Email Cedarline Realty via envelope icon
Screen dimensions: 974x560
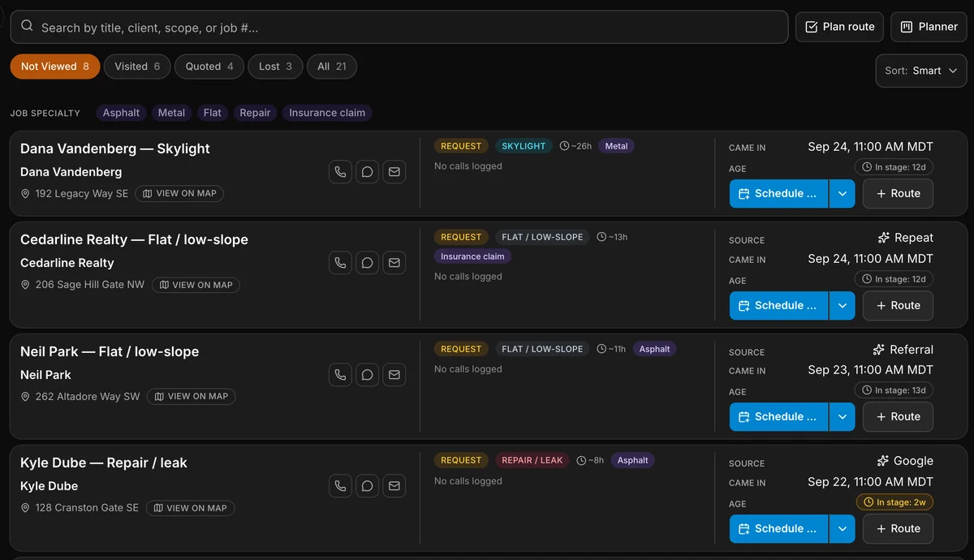coord(394,263)
